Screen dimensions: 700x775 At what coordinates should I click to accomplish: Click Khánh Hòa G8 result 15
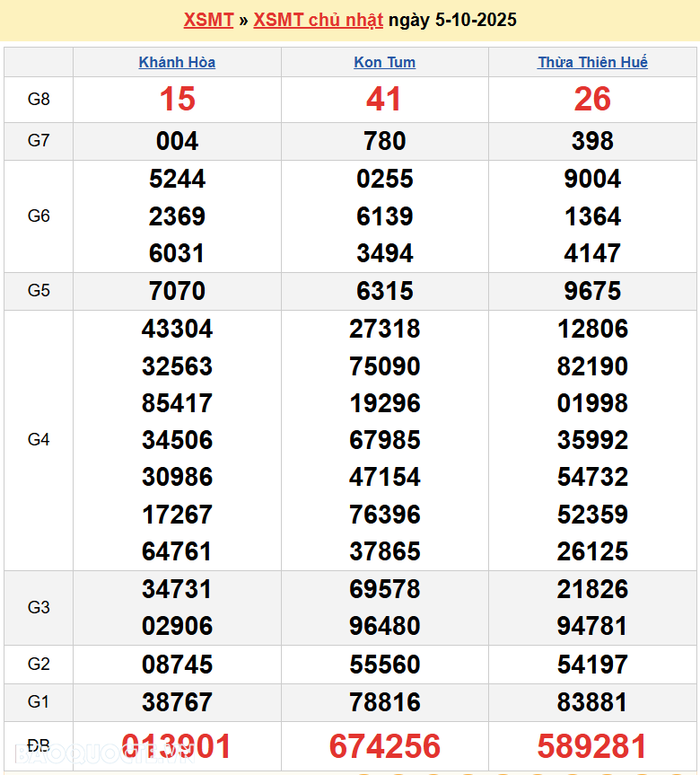tap(177, 99)
